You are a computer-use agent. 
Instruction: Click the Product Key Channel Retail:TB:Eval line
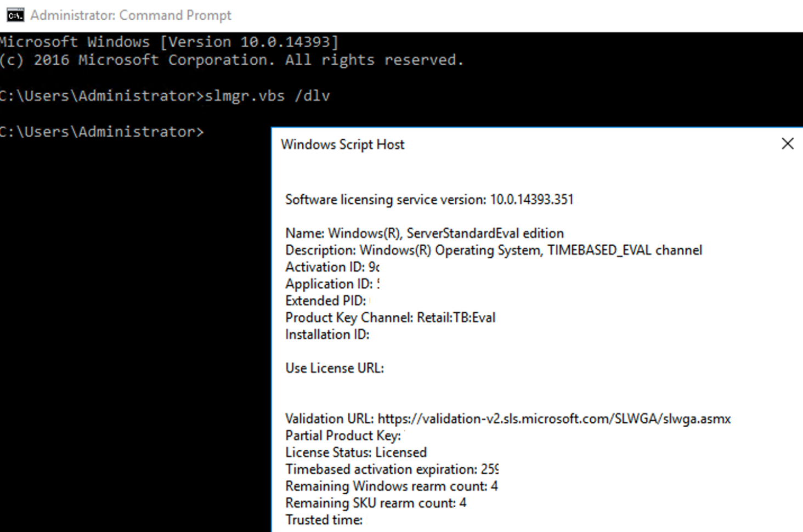(390, 318)
